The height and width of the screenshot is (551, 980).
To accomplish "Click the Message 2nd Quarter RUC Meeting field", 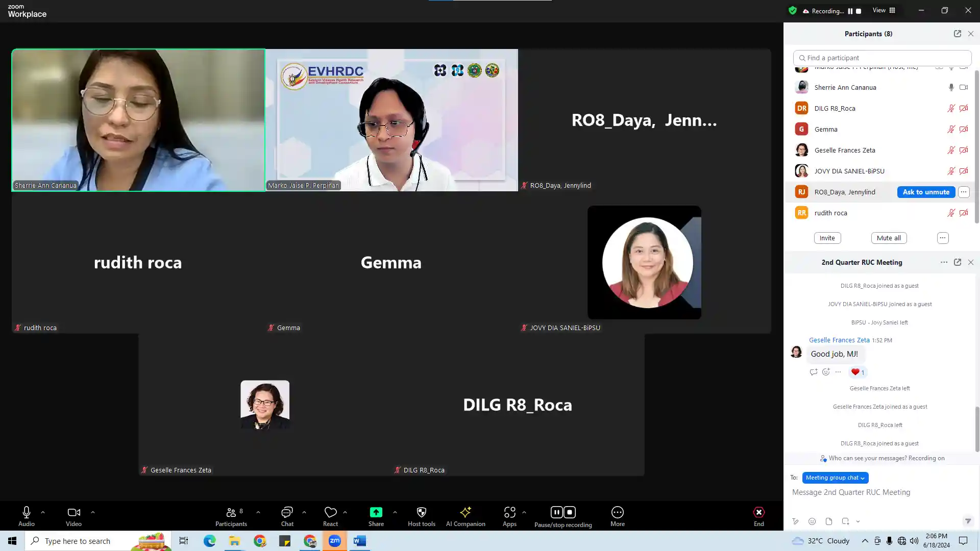I will click(881, 492).
